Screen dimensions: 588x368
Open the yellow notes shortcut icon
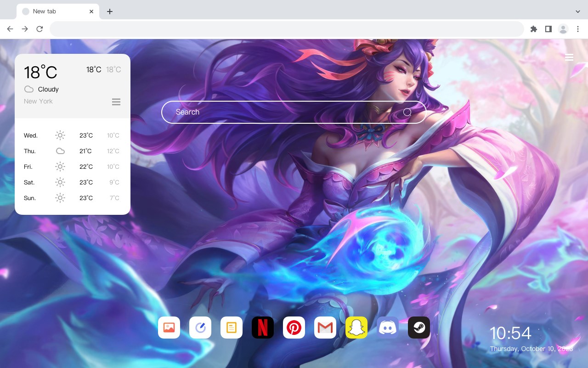pyautogui.click(x=232, y=328)
